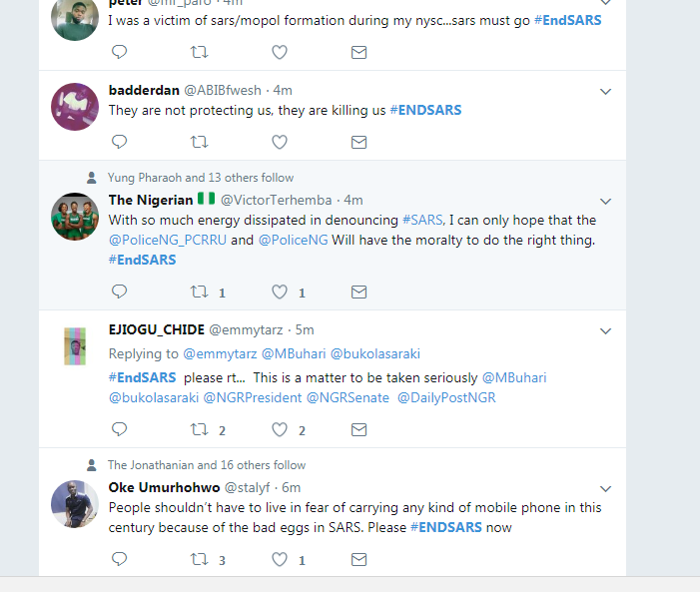Retweet EJIOGU_CHIDE's tweet

click(200, 429)
